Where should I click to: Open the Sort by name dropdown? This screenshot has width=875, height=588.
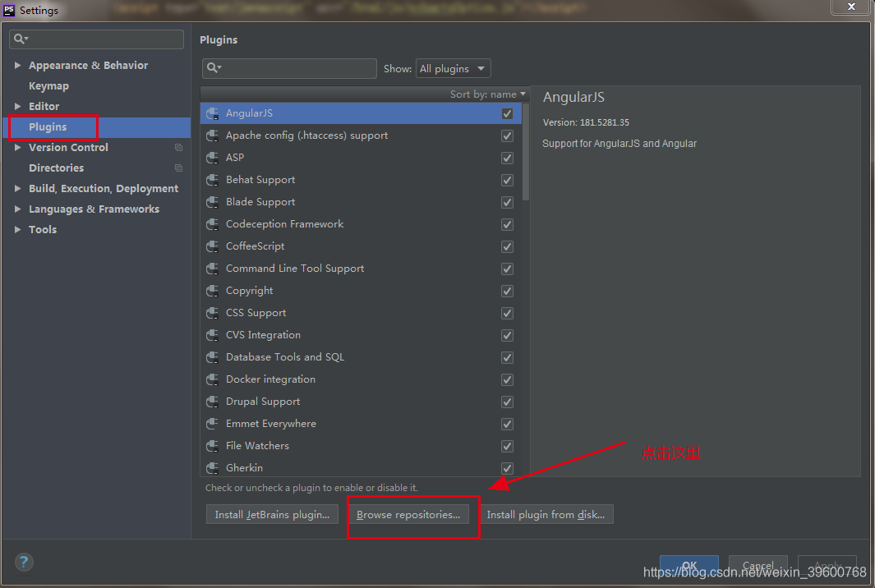point(488,94)
